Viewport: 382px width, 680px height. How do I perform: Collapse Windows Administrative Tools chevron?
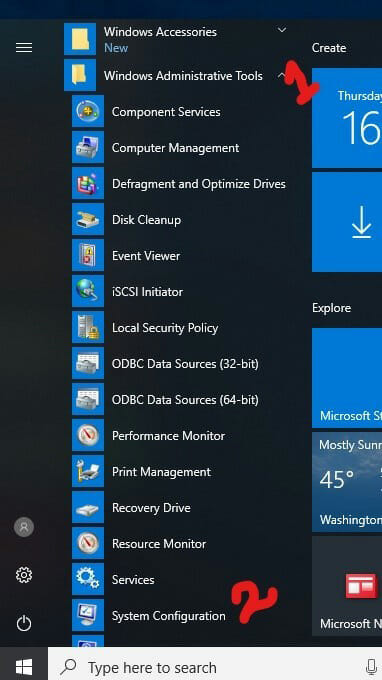[x=281, y=75]
